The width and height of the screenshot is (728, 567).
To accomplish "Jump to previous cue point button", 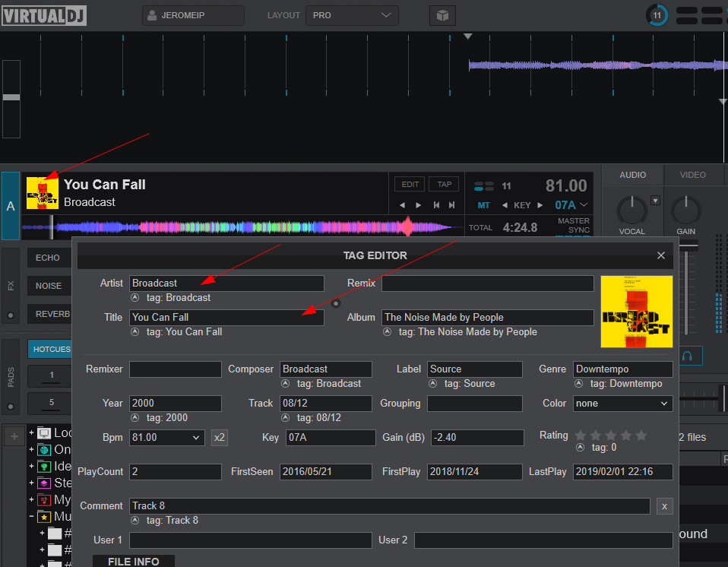I will pos(436,205).
